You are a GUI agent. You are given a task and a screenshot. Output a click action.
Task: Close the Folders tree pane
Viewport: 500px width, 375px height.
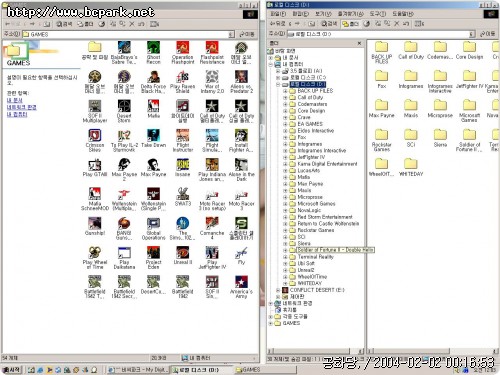coord(359,43)
